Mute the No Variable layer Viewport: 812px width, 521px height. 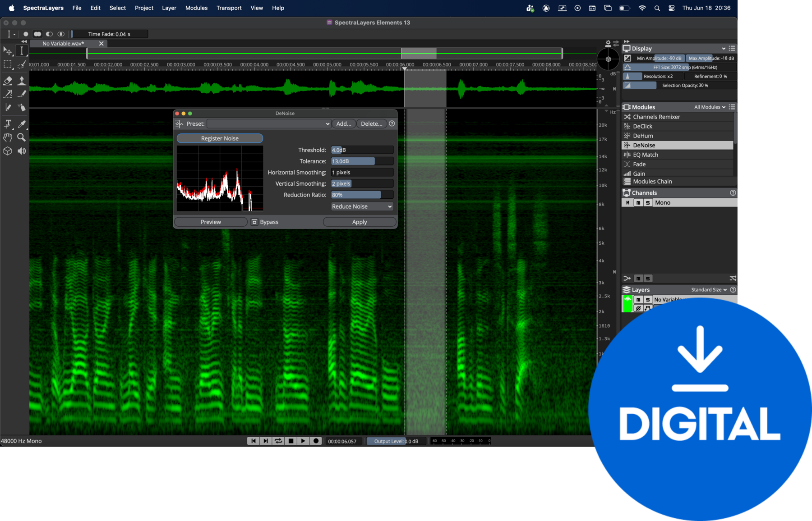tap(638, 300)
